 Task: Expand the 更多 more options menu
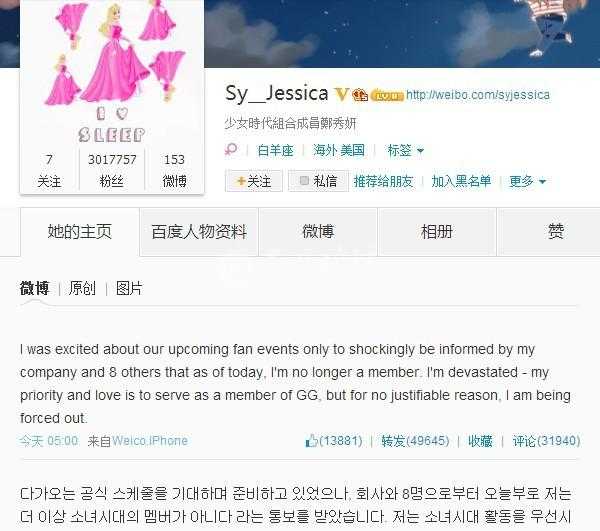pos(527,181)
